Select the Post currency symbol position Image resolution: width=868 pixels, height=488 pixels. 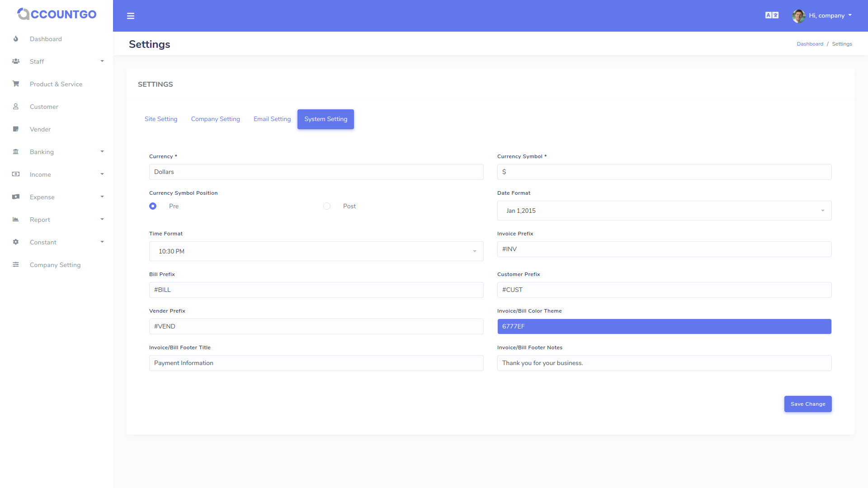click(x=327, y=206)
